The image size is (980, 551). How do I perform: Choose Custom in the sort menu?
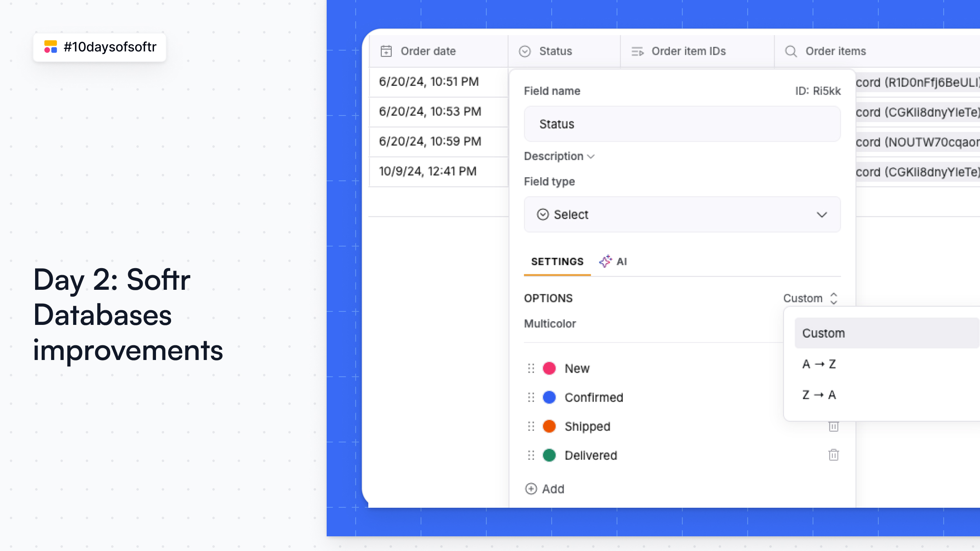(x=887, y=333)
